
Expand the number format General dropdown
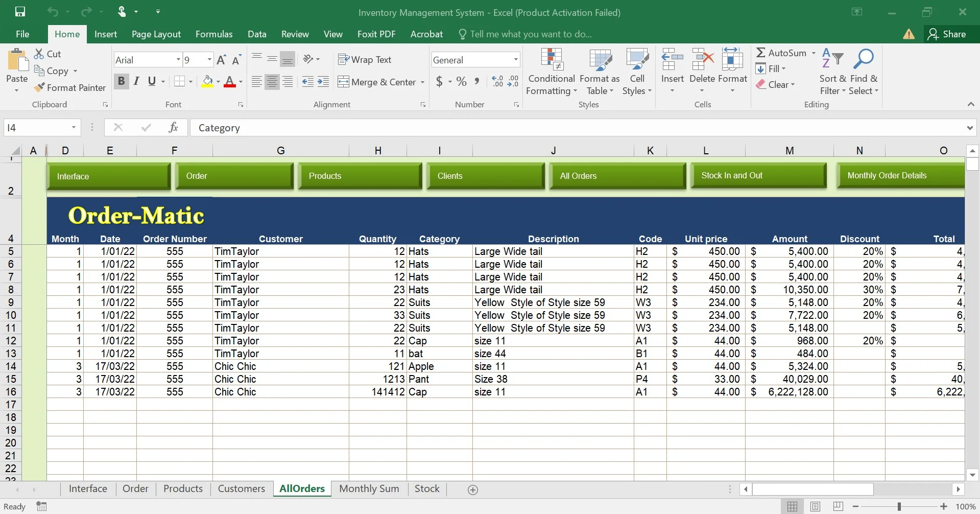[x=516, y=60]
